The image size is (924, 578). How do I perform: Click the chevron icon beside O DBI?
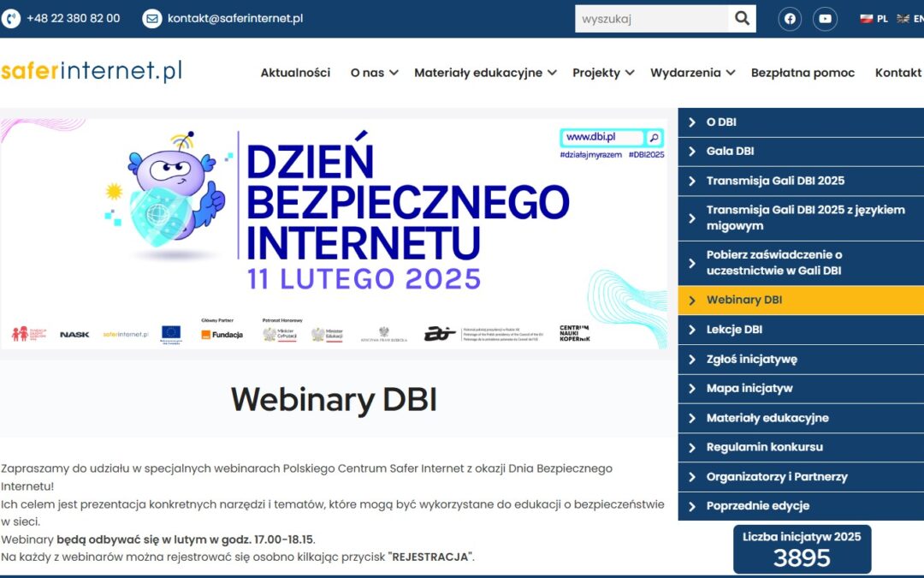692,122
